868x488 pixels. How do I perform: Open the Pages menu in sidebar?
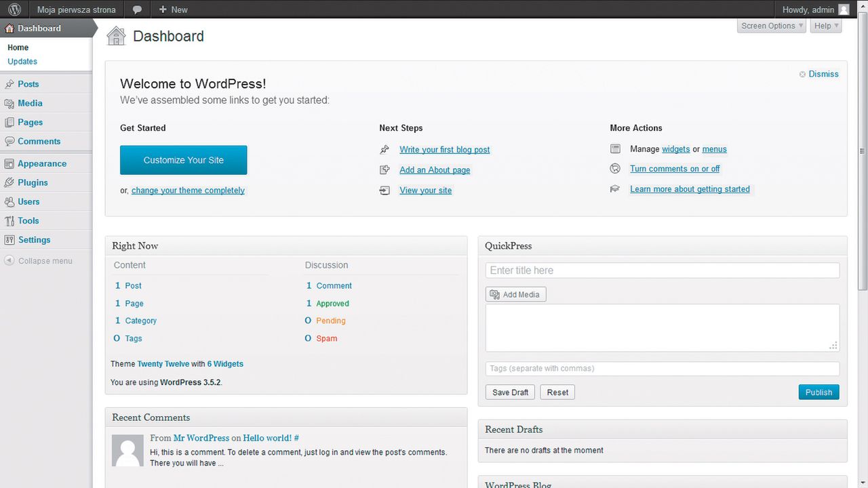(x=46, y=122)
